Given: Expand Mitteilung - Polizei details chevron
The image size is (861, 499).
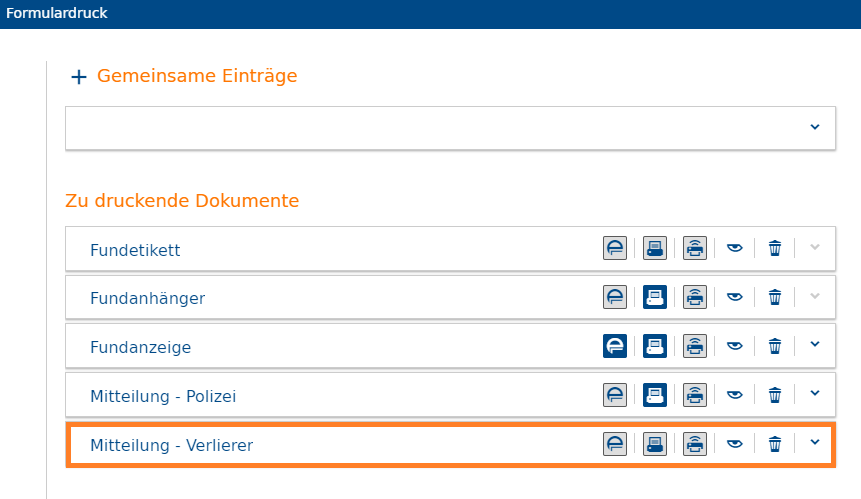Looking at the screenshot, I should click(x=815, y=394).
